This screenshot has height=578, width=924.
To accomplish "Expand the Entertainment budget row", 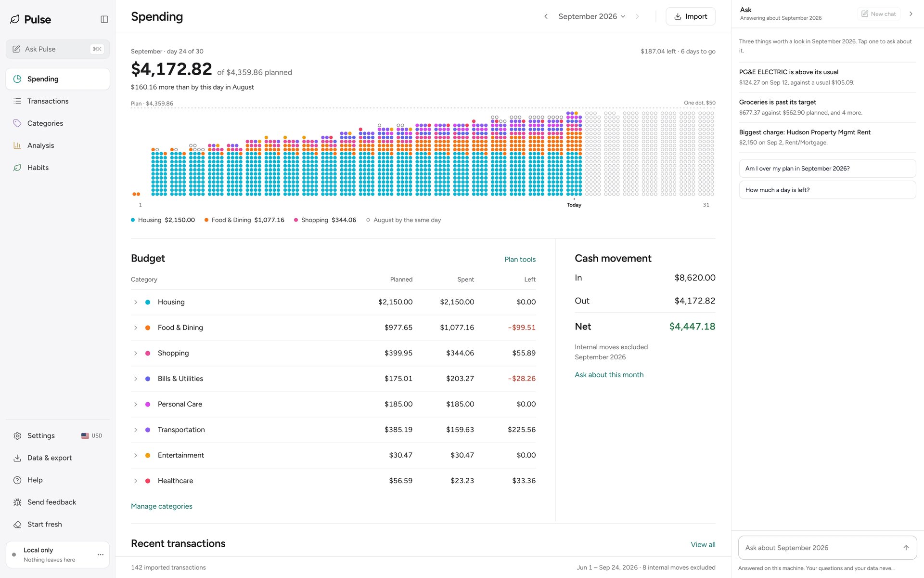I will click(136, 455).
